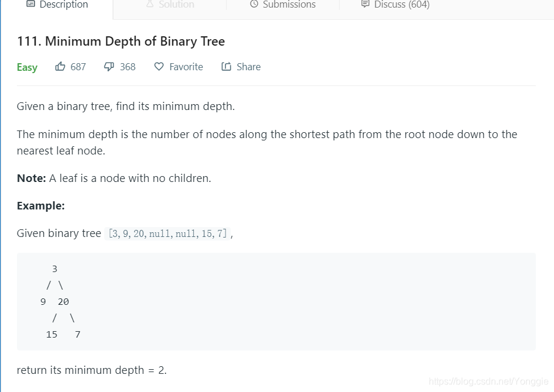Toggle favorite status for this problem
554x392 pixels.
pyautogui.click(x=177, y=66)
